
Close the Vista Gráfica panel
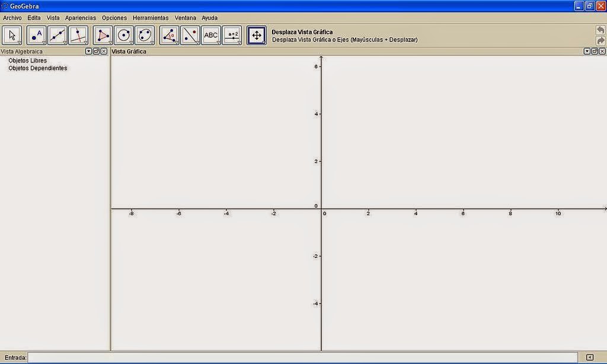(x=602, y=51)
